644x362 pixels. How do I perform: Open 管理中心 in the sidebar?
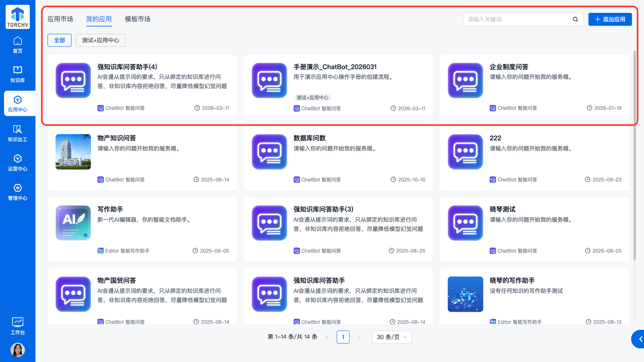coord(18,192)
